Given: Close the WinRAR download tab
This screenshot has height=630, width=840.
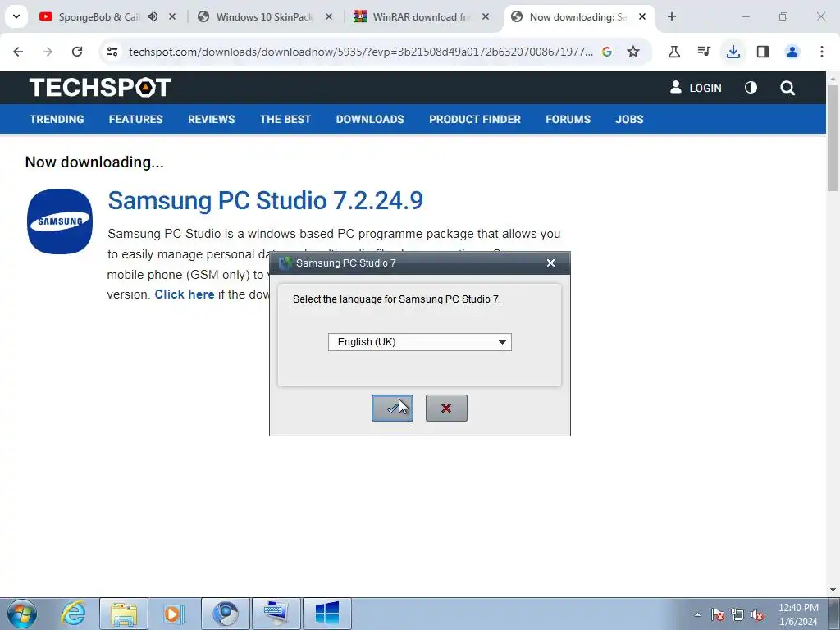Looking at the screenshot, I should 486,16.
